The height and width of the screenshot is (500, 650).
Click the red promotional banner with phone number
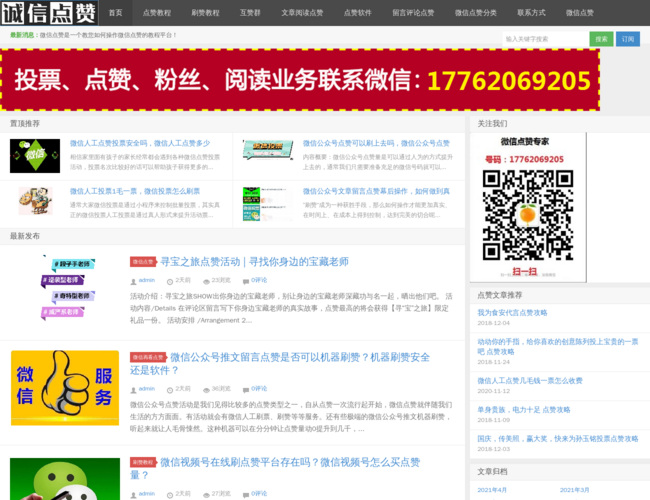300,80
